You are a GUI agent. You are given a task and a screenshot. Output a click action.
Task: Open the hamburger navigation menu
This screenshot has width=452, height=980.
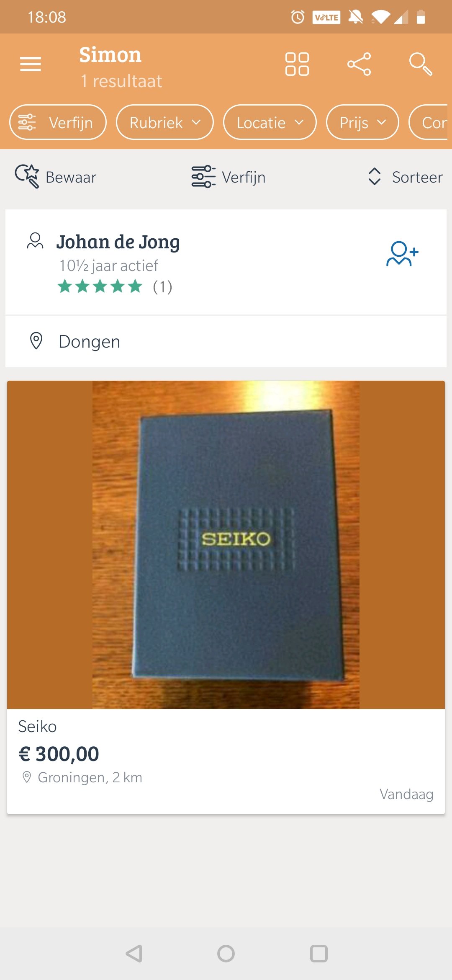31,64
